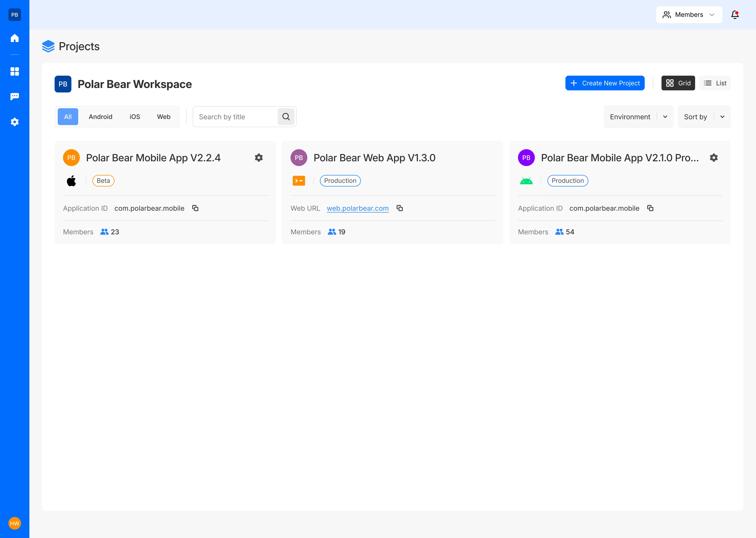Select the All platform filter

(68, 117)
